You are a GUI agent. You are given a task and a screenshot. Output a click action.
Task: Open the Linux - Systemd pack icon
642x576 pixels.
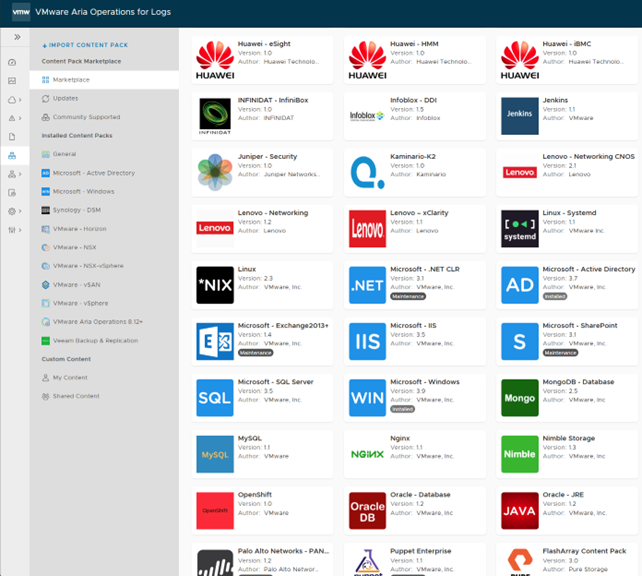[520, 229]
